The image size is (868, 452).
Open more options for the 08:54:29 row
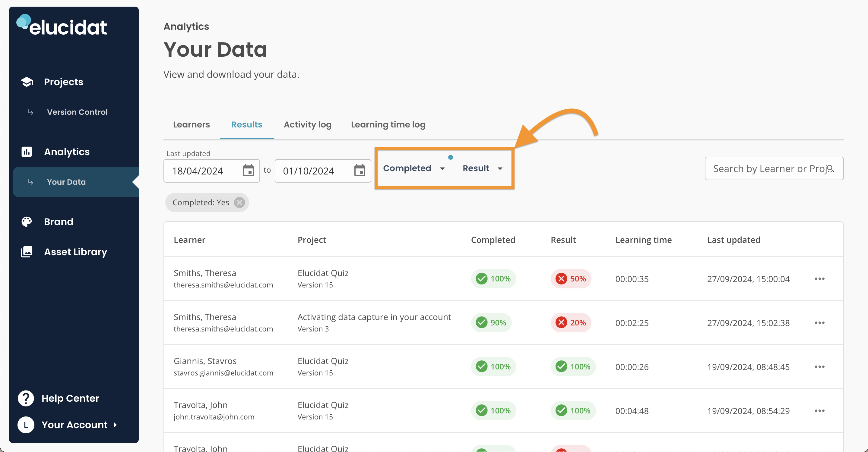tap(819, 411)
